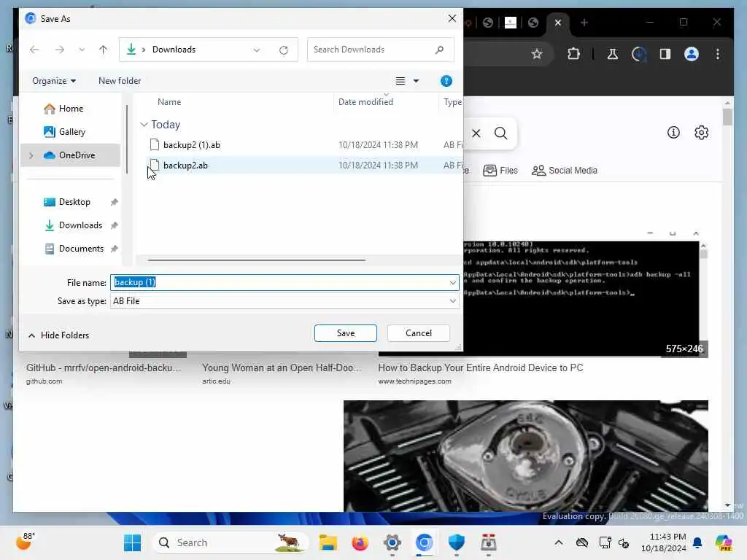Unpin Desktop using its pin icon
This screenshot has height=560, width=747.
[114, 202]
